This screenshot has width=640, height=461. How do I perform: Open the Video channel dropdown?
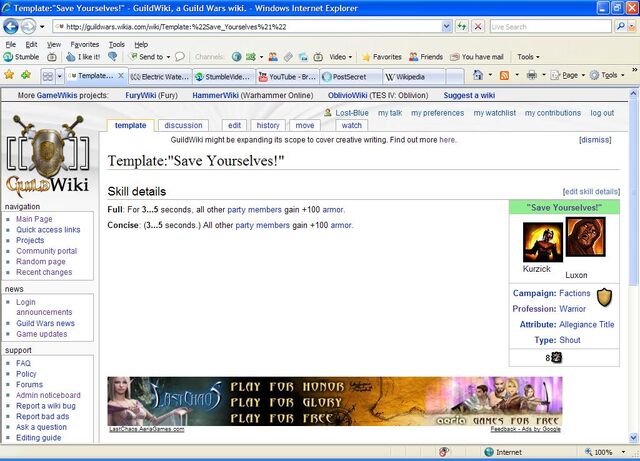pyautogui.click(x=341, y=57)
